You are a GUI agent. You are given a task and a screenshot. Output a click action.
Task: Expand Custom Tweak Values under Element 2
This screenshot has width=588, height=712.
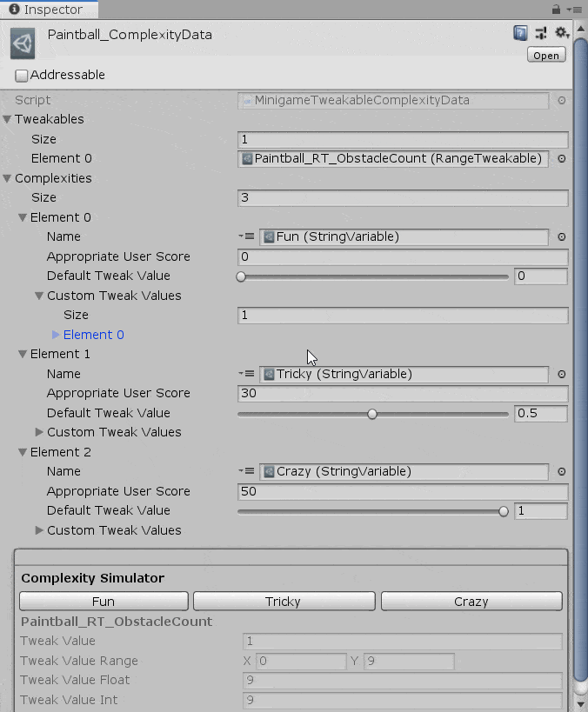tap(39, 530)
